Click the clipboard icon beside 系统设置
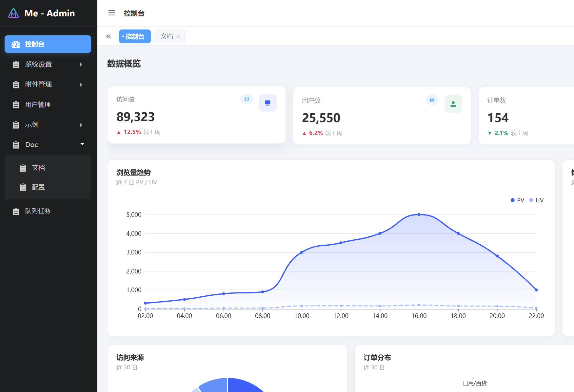Image resolution: width=574 pixels, height=392 pixels. pyautogui.click(x=16, y=65)
